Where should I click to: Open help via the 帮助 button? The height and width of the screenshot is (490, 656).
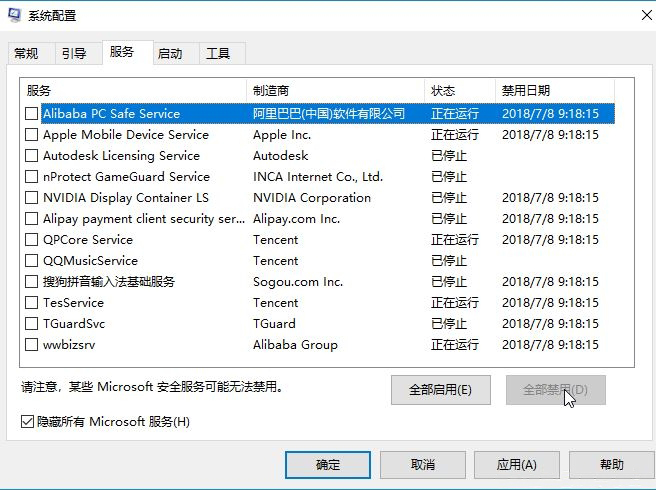(612, 464)
